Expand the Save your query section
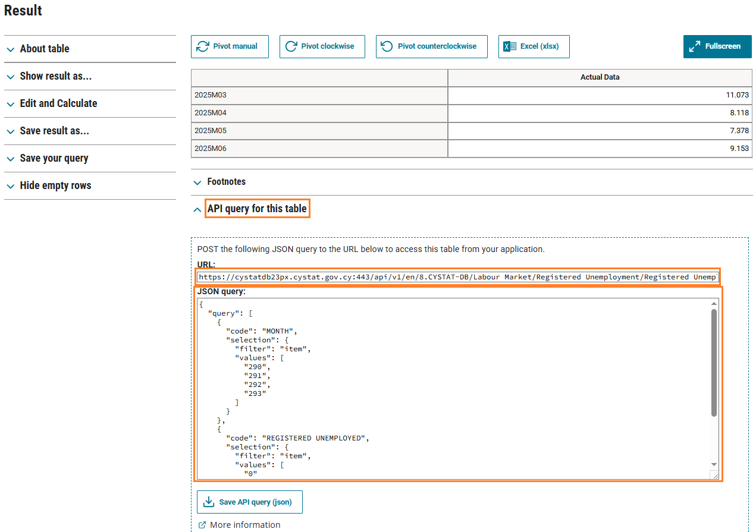 coord(54,158)
